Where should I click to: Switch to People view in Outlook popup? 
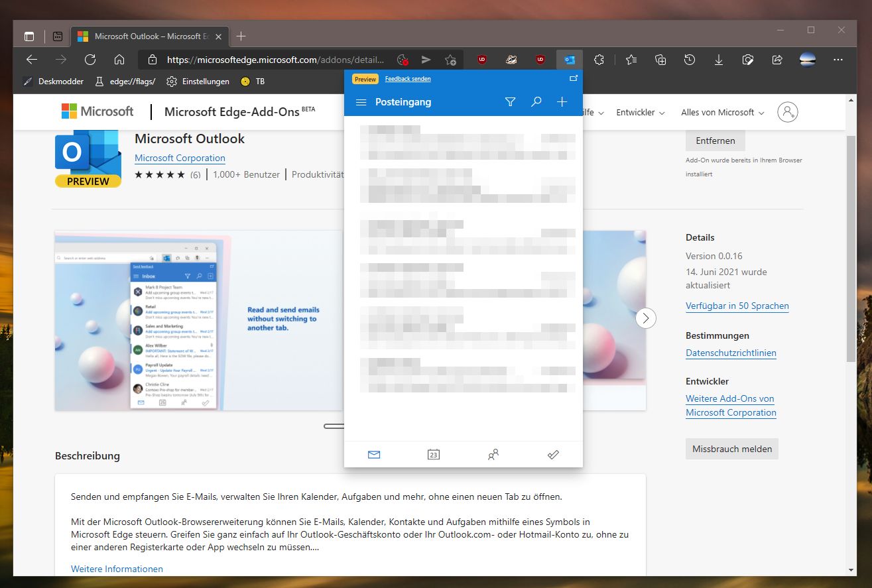(x=493, y=455)
